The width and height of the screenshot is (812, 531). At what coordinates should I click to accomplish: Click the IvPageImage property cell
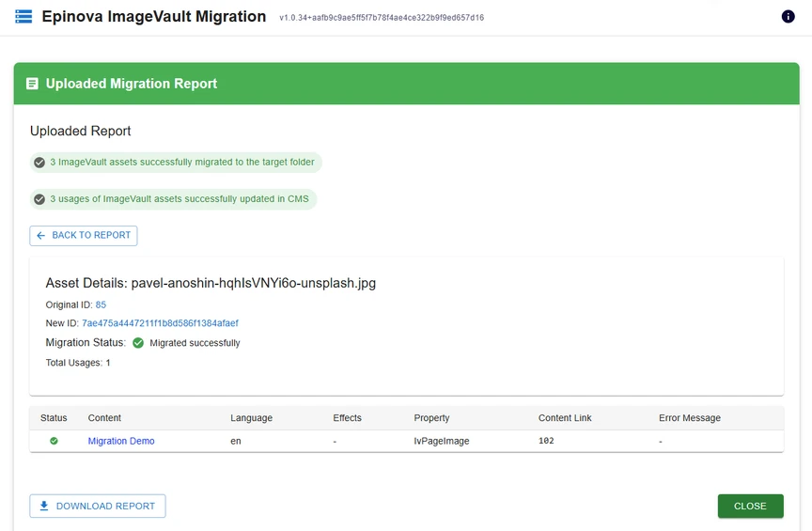(x=441, y=441)
